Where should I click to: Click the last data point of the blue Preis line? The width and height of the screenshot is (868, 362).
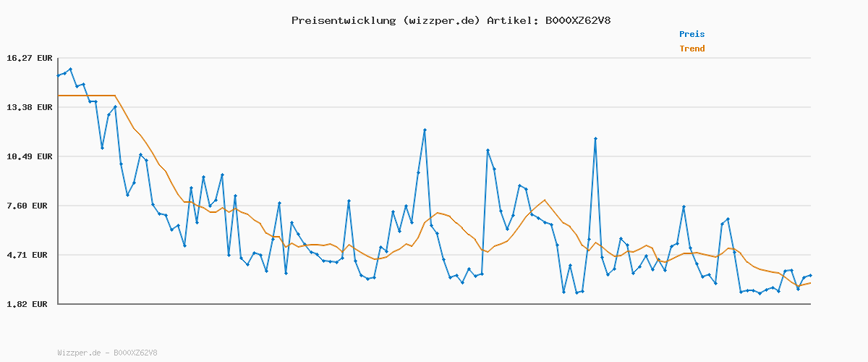(x=810, y=275)
